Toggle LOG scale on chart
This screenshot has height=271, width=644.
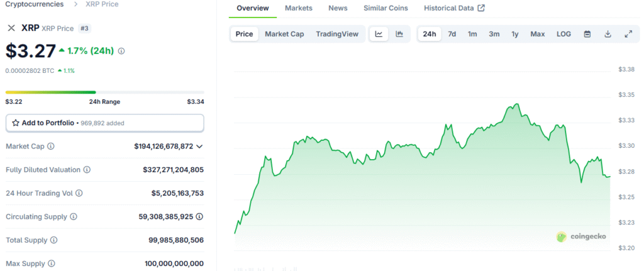coord(563,34)
